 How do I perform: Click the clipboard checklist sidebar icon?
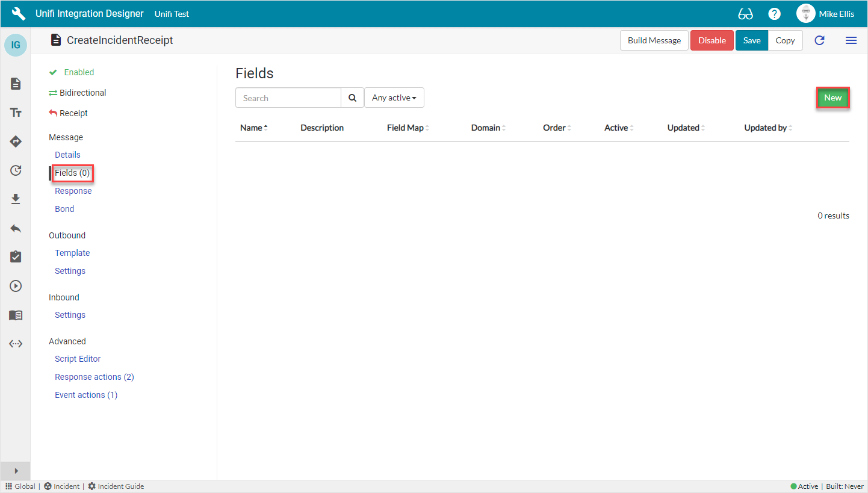point(15,256)
